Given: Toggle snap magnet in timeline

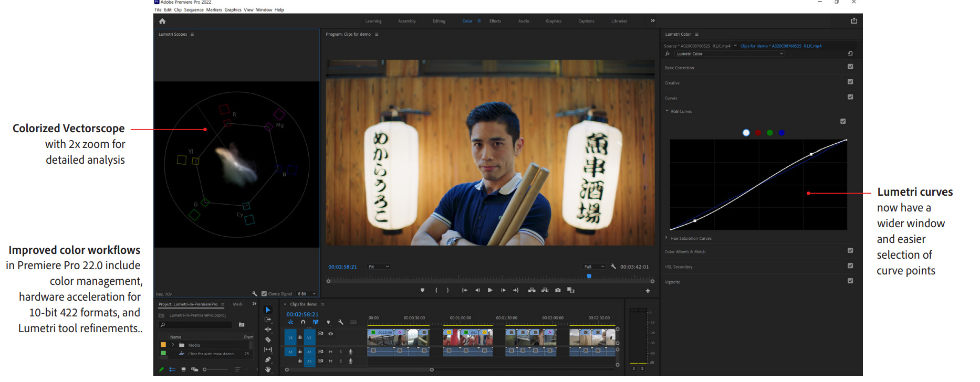Looking at the screenshot, I should click(x=303, y=322).
